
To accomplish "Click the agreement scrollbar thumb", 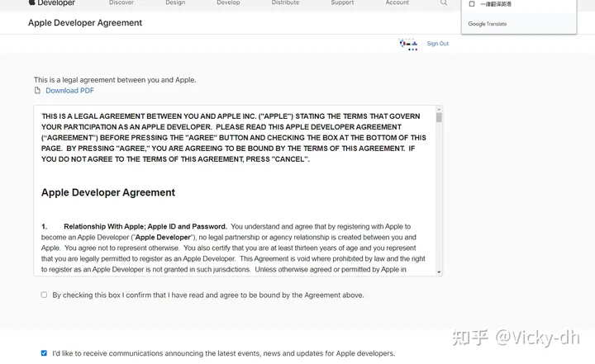I will click(439, 118).
